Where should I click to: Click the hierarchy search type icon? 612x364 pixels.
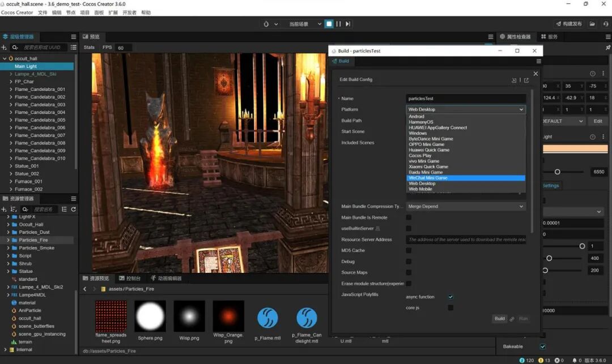click(x=15, y=47)
